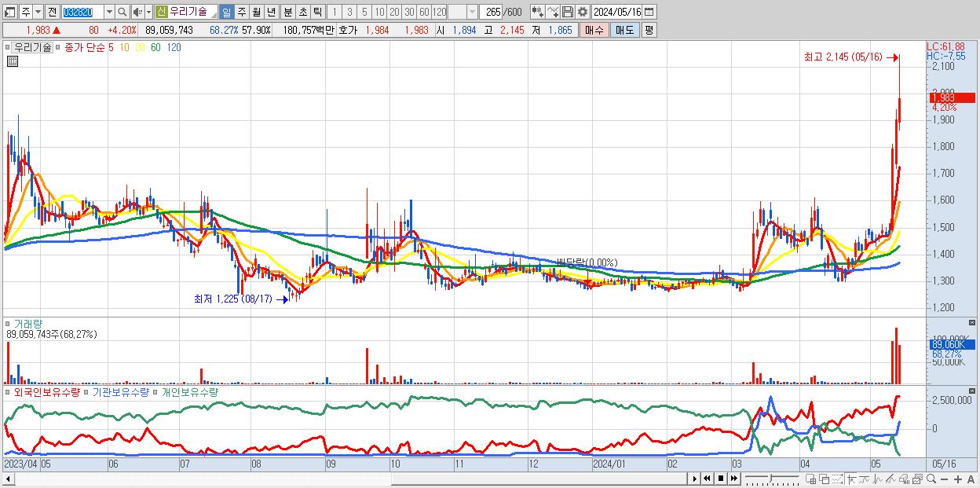Click the 전 button in the toolbar
This screenshot has width=980, height=488.
click(53, 12)
